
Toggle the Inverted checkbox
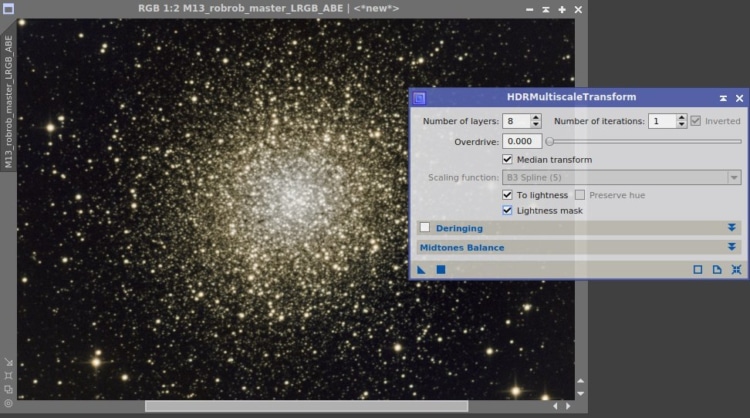pyautogui.click(x=695, y=121)
